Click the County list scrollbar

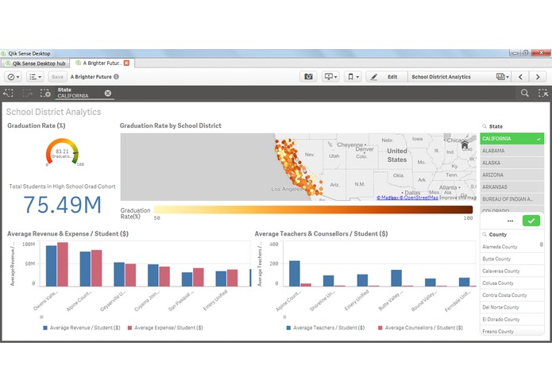[x=542, y=244]
